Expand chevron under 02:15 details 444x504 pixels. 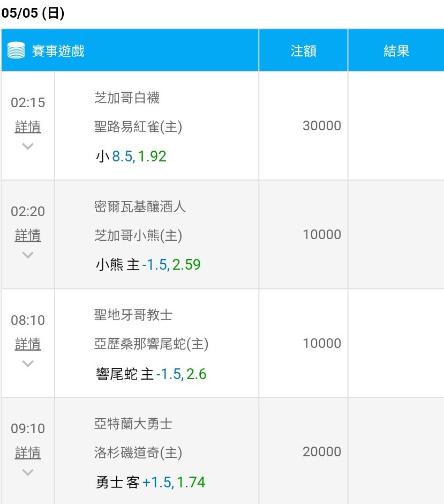[x=28, y=146]
